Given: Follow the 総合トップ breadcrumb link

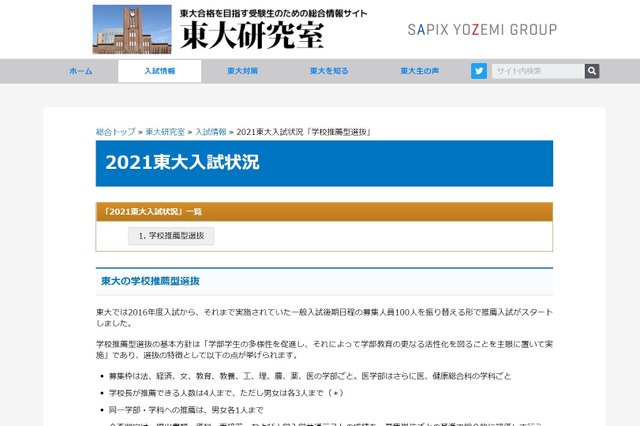Looking at the screenshot, I should coord(116,132).
